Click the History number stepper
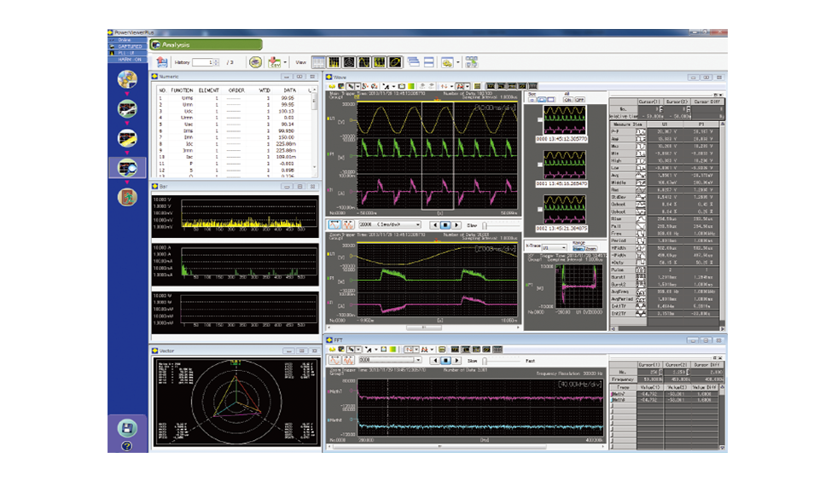Image resolution: width=837 pixels, height=504 pixels. (216, 62)
